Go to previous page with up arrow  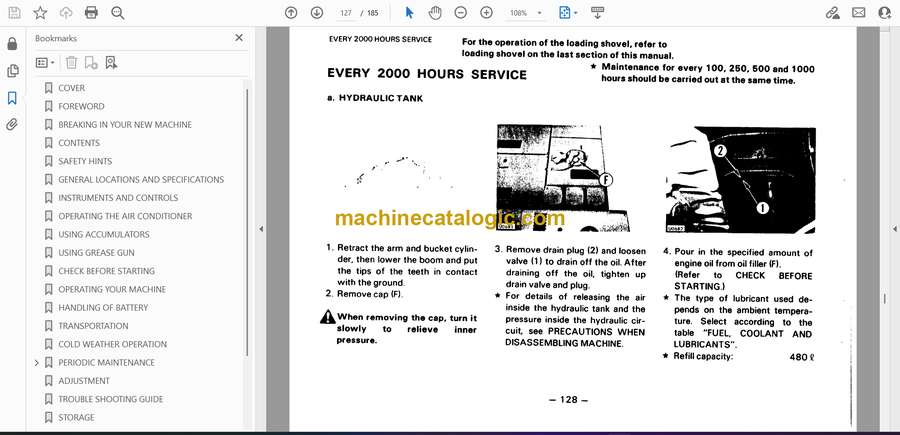tap(291, 13)
